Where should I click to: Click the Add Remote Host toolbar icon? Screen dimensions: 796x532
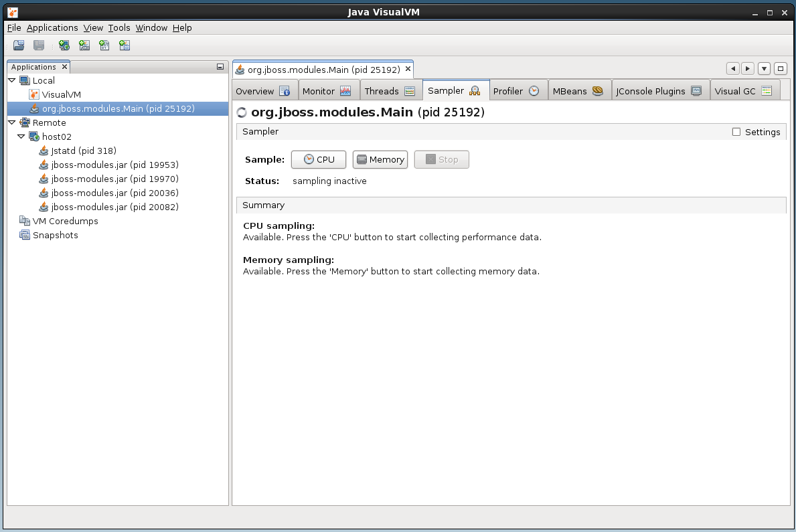tap(64, 46)
